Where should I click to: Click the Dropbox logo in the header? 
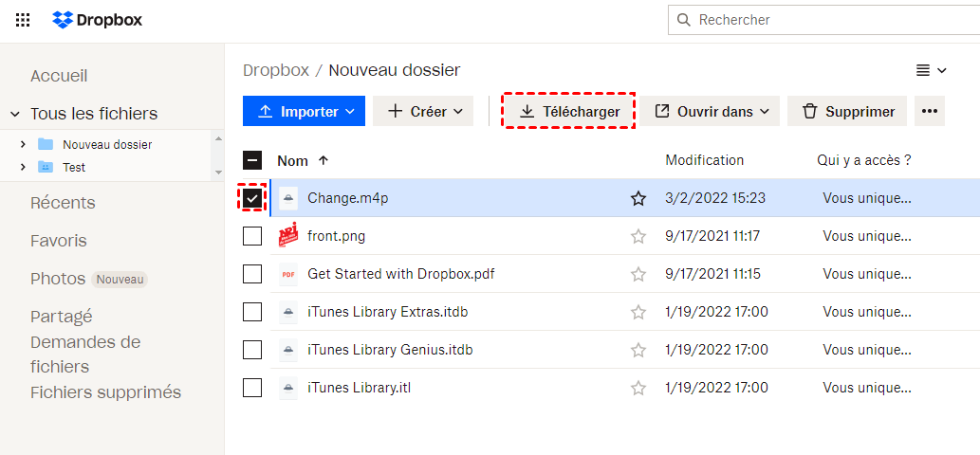click(98, 20)
